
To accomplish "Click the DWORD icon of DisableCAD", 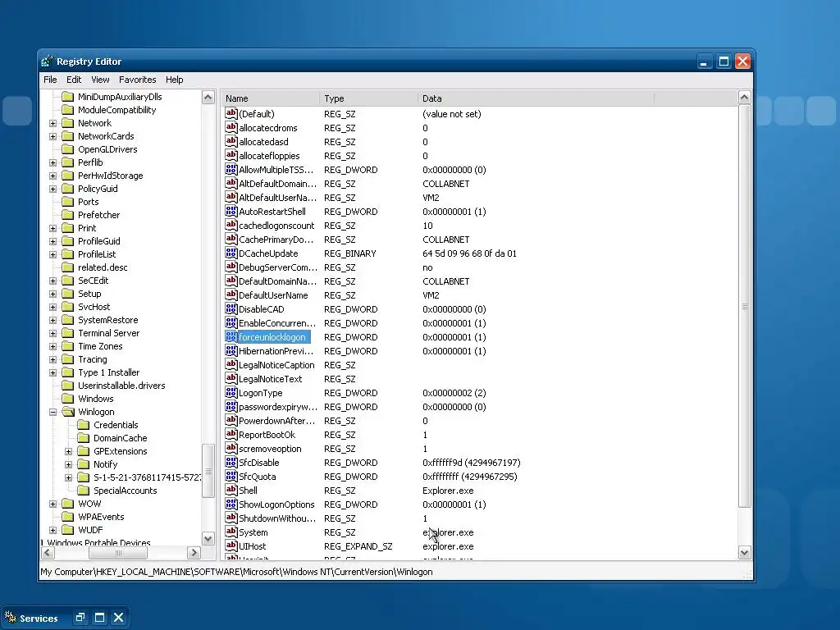I will point(231,308).
